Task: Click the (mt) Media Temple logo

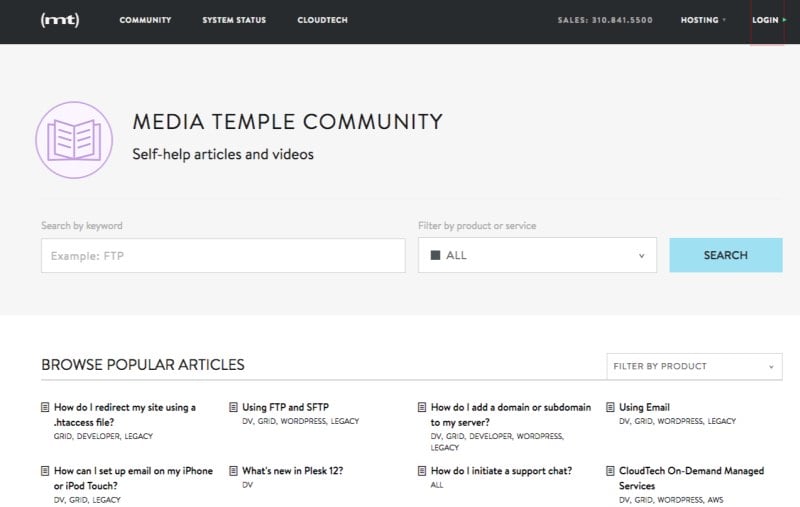Action: click(60, 20)
